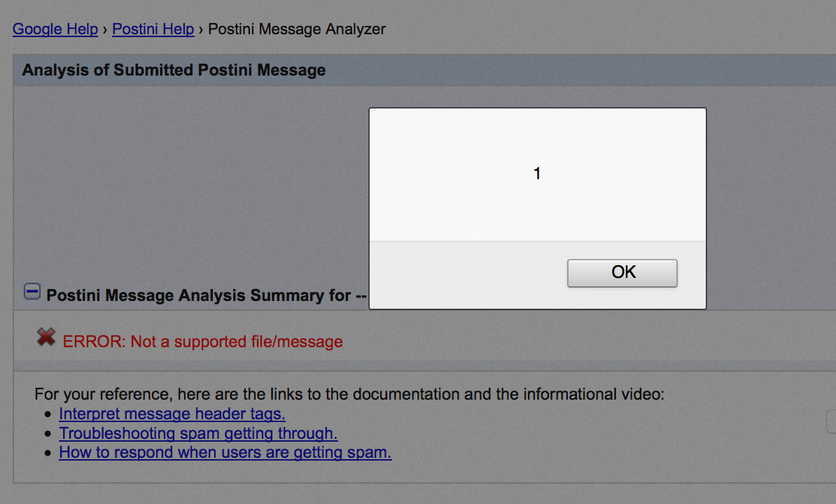Open the Postini Help breadcrumb link
This screenshot has width=836, height=504.
point(153,29)
